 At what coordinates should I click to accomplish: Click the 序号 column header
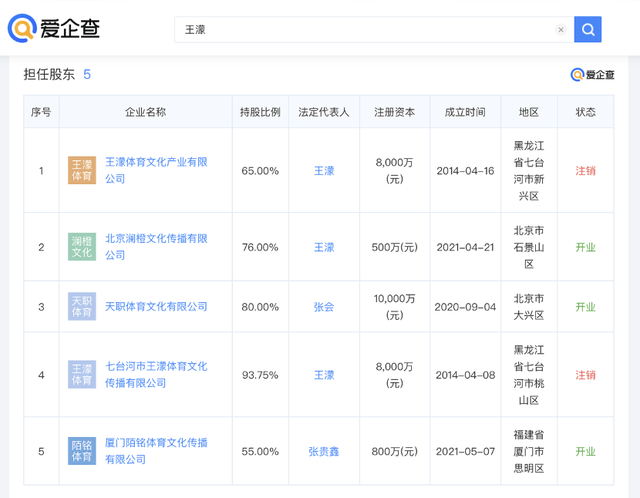(x=41, y=112)
